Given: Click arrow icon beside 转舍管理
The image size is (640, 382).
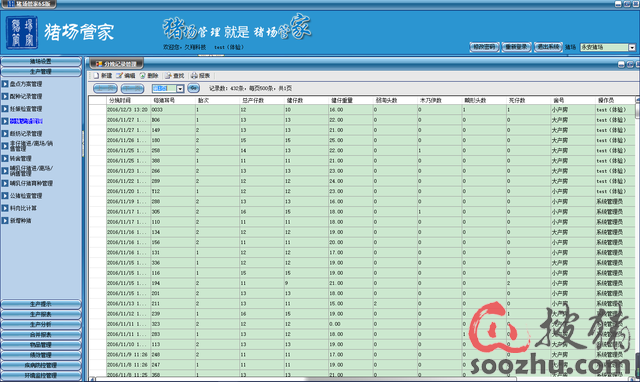Looking at the screenshot, I should coord(5,158).
